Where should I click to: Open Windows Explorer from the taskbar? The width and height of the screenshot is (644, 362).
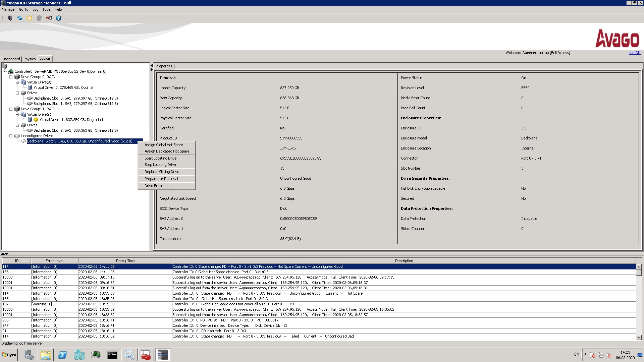pyautogui.click(x=46, y=355)
